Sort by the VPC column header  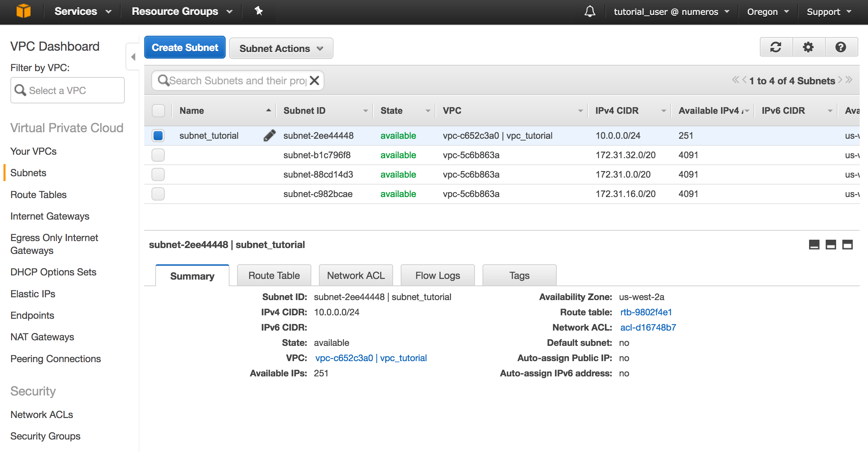[512, 111]
